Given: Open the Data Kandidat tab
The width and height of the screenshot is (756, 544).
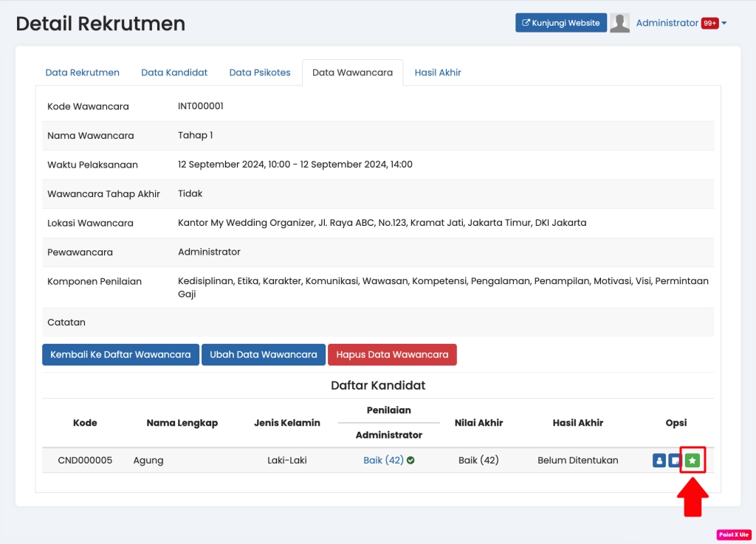Looking at the screenshot, I should point(174,72).
